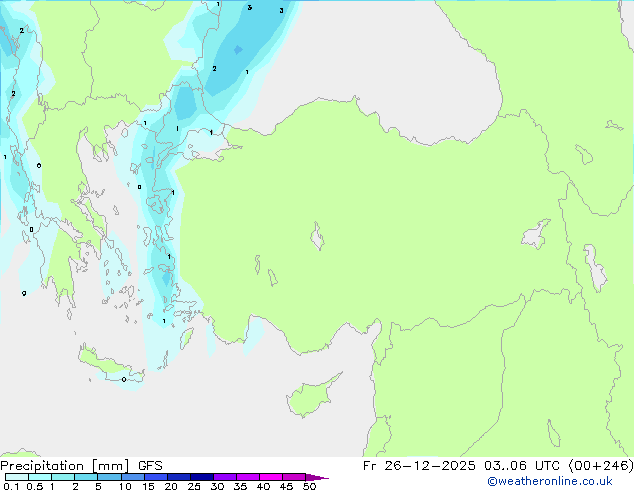
Task: Click the legend value "45"
Action: coord(286,486)
